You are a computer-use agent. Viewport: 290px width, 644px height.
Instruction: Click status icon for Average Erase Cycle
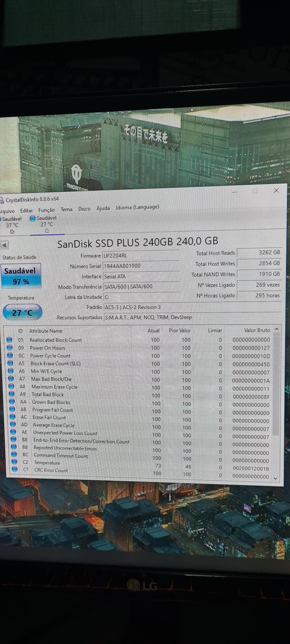pos(13,424)
